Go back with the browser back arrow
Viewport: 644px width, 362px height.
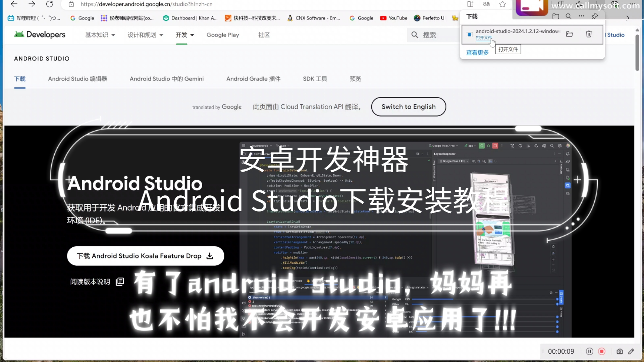pos(14,4)
